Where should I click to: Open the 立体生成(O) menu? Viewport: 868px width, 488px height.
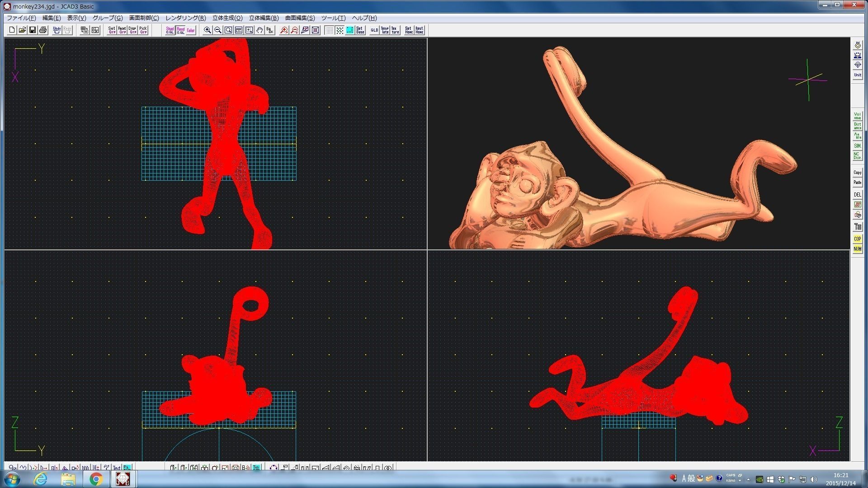(227, 18)
